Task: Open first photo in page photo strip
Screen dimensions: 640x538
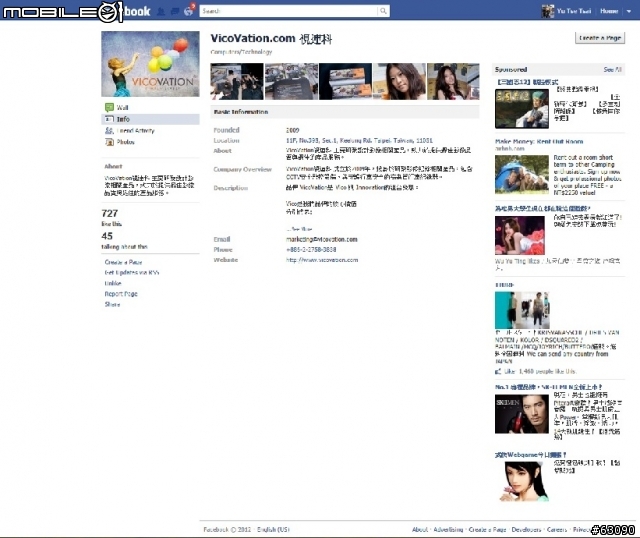Action: [x=237, y=81]
